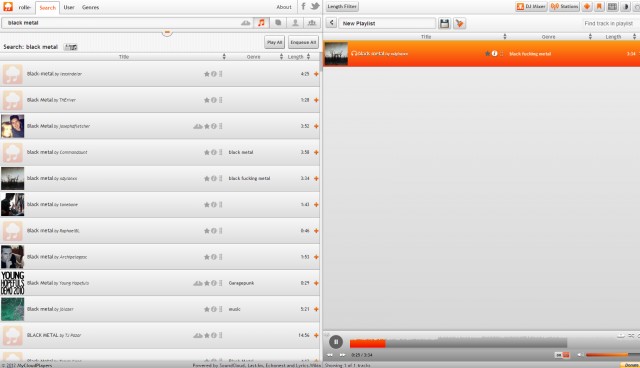
Task: Toggle the contrast theme icon
Action: pyautogui.click(x=625, y=7)
